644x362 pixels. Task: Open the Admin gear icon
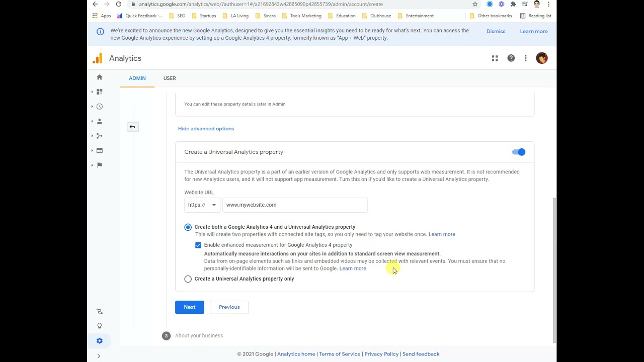[x=99, y=341]
